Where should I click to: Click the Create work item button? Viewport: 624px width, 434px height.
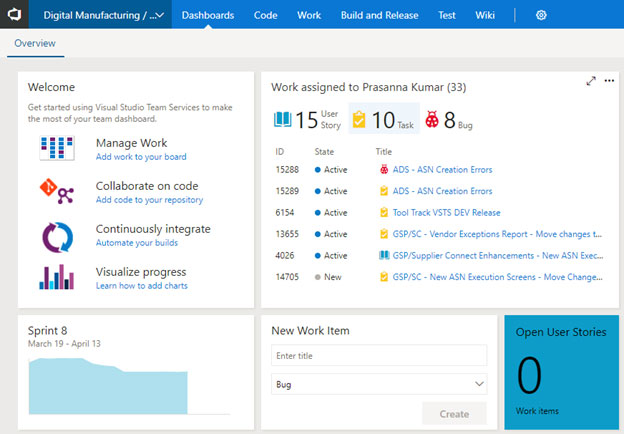tap(454, 414)
